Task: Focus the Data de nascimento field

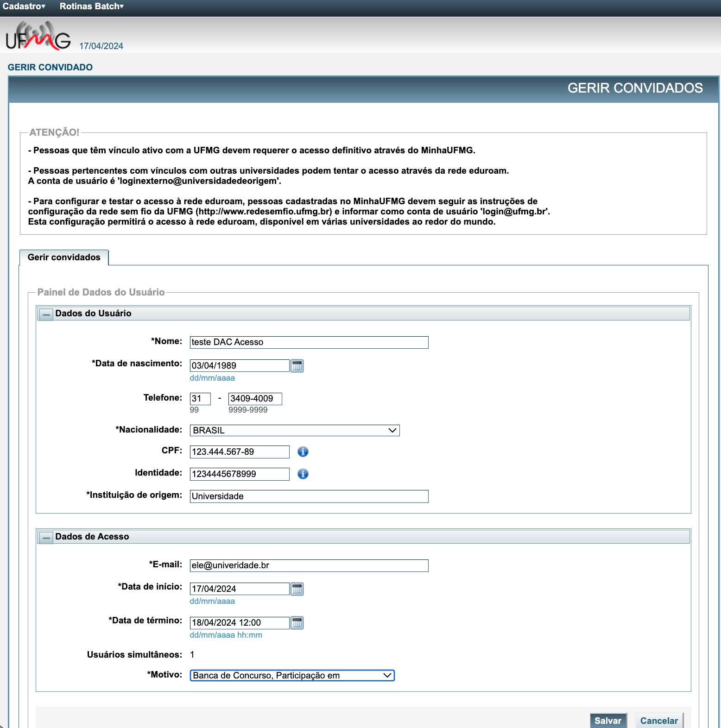Action: click(x=240, y=365)
